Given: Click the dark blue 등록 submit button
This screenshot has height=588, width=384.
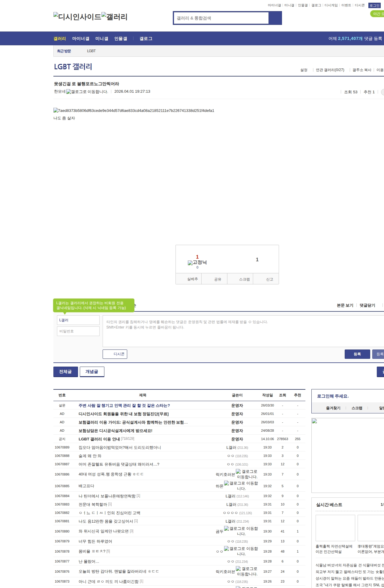Looking at the screenshot, I should pyautogui.click(x=357, y=354).
